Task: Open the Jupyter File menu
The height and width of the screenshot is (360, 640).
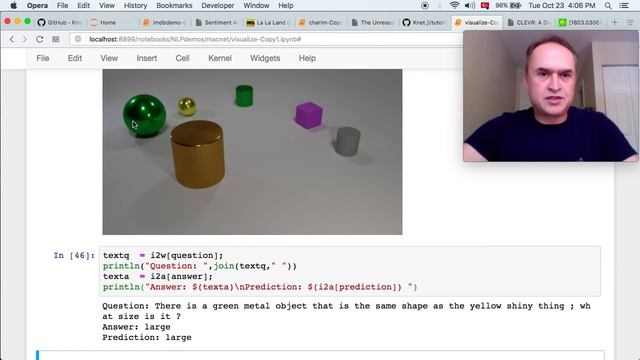Action: [x=43, y=58]
